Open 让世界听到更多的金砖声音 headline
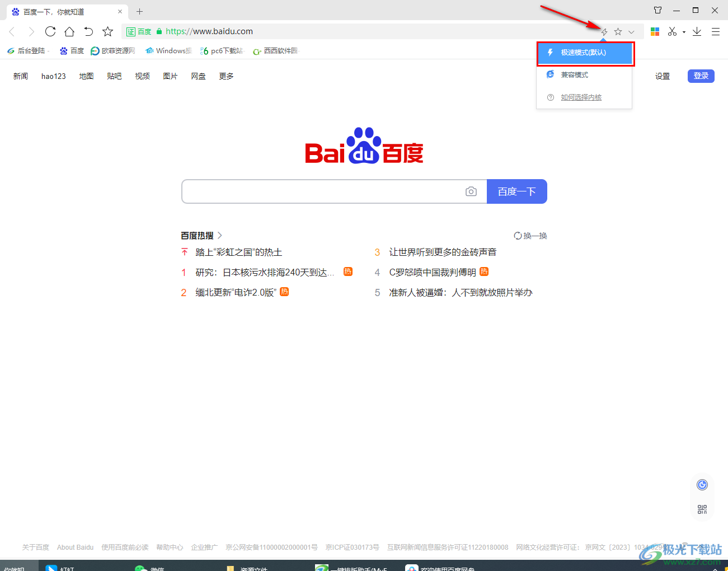 [443, 252]
